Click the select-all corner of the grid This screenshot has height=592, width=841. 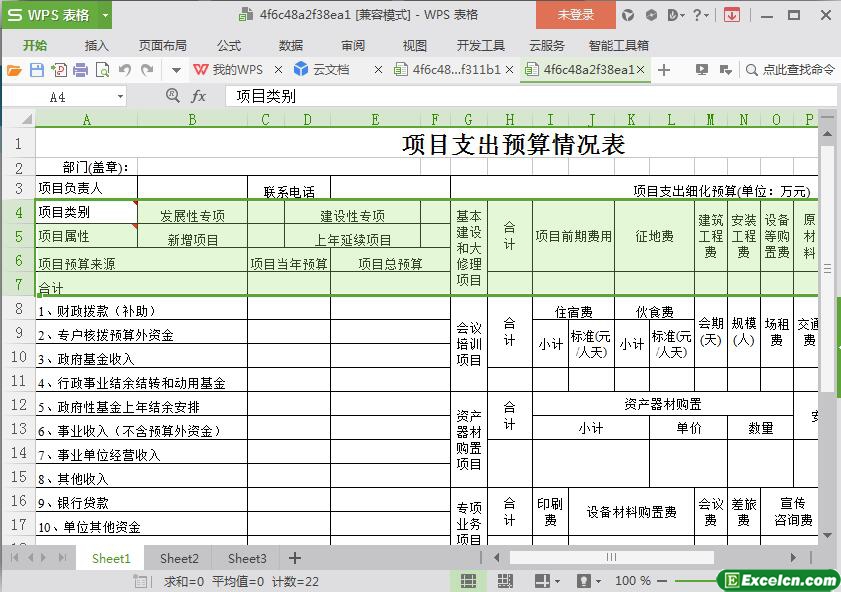coord(20,119)
